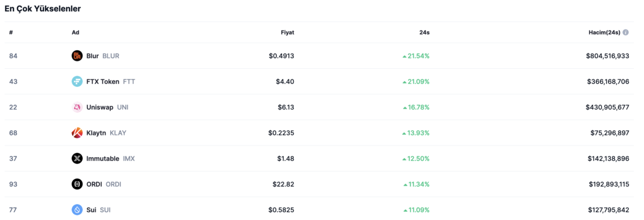Screen dimensions: 644x220
Task: Click the Sui droplet logo icon
Action: click(77, 210)
